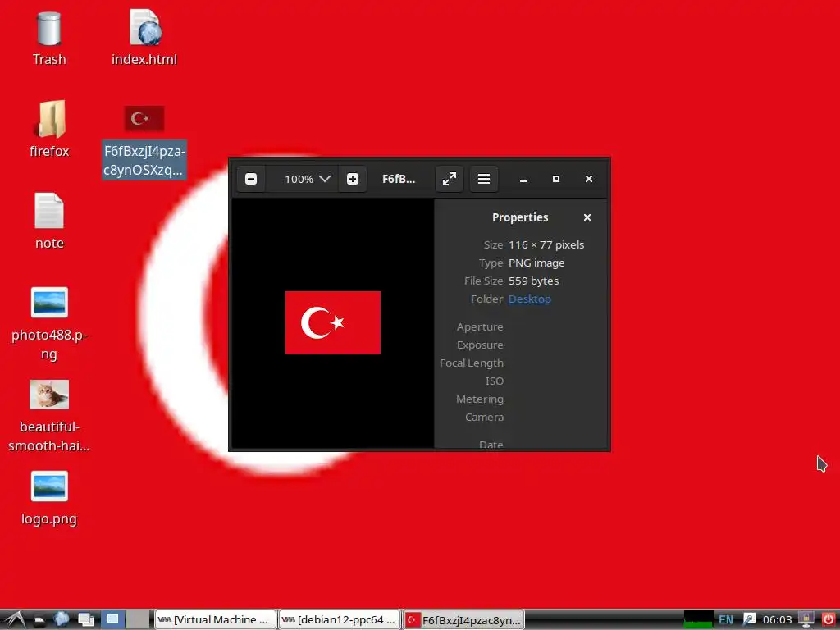Viewport: 840px width, 630px height.
Task: Click the red power logout button
Action: [829, 619]
